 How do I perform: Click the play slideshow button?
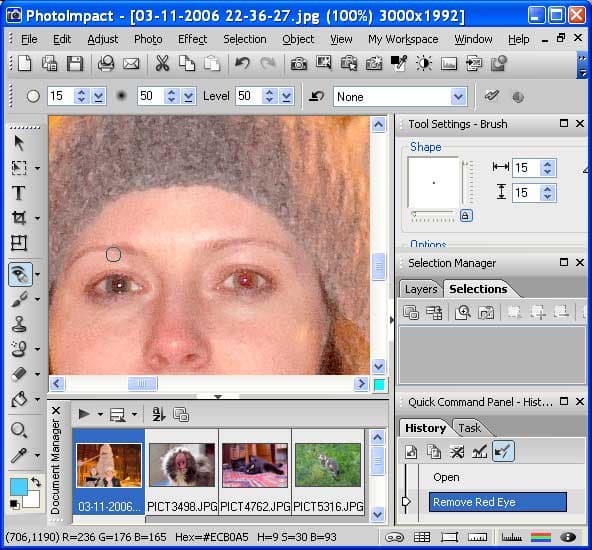click(x=84, y=414)
